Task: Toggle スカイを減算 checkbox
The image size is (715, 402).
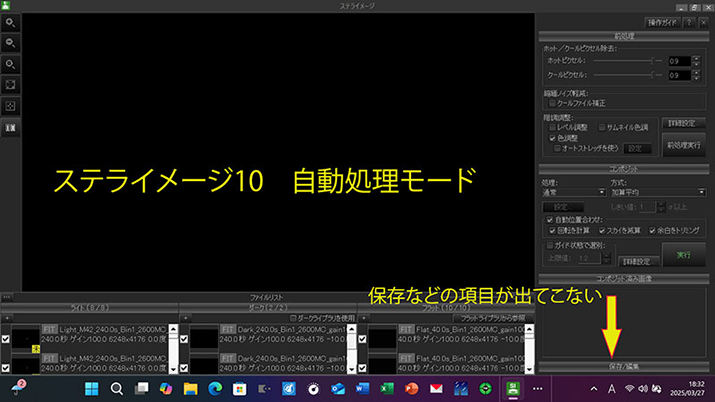Action: click(602, 231)
